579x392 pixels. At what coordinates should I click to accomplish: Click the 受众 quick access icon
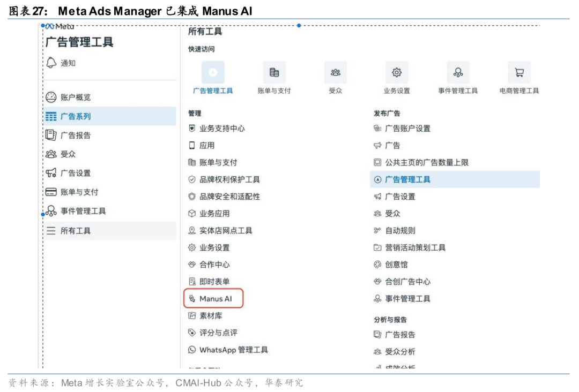[x=335, y=73]
